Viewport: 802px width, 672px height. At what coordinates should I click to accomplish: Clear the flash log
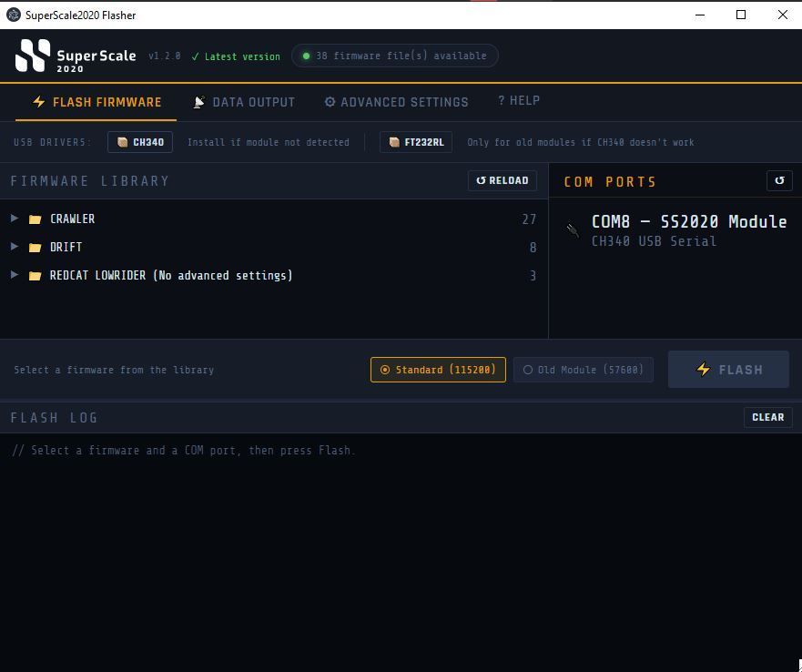(767, 417)
